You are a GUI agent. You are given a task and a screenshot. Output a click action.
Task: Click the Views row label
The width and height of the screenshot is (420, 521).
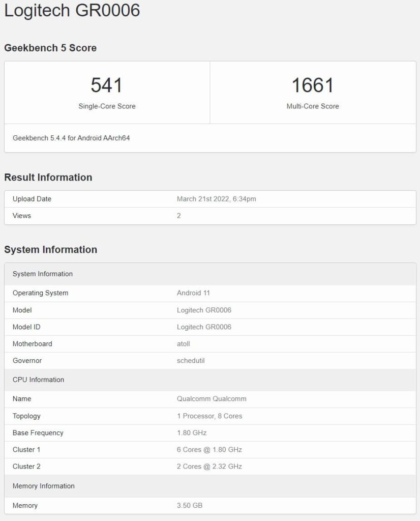pyautogui.click(x=22, y=216)
